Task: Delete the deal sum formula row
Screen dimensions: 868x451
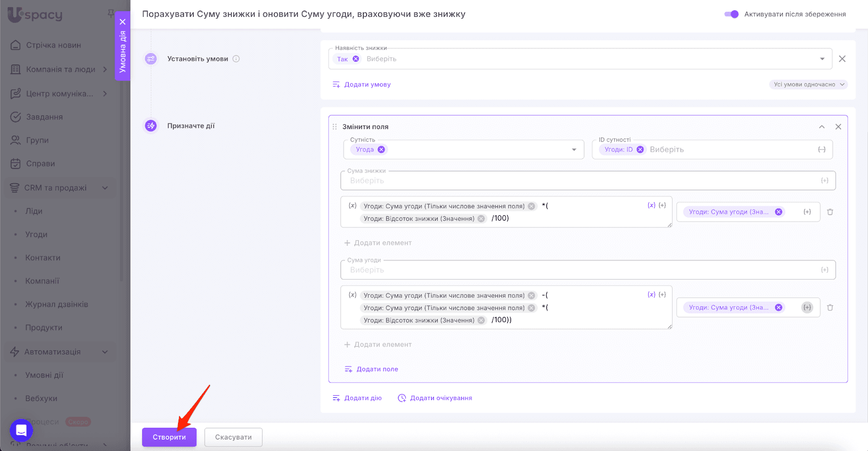Action: point(830,307)
